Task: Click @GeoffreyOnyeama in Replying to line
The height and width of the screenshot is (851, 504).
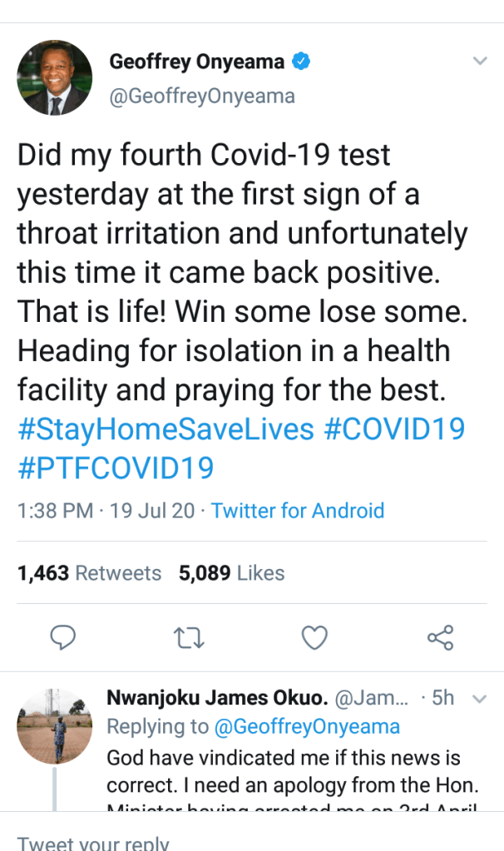Action: pyautogui.click(x=307, y=727)
